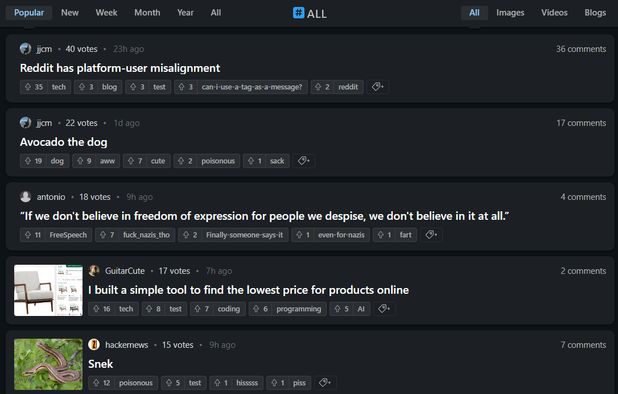Upvote the dog tag with 19 votes
Viewport: 618px width, 394px height.
(28, 161)
